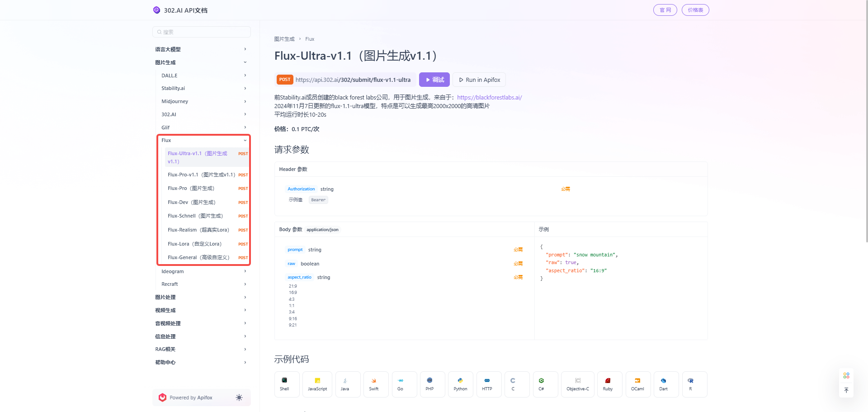Image resolution: width=868 pixels, height=412 pixels.
Task: Open Flux-Dev (图片生成) page
Action: (x=207, y=202)
